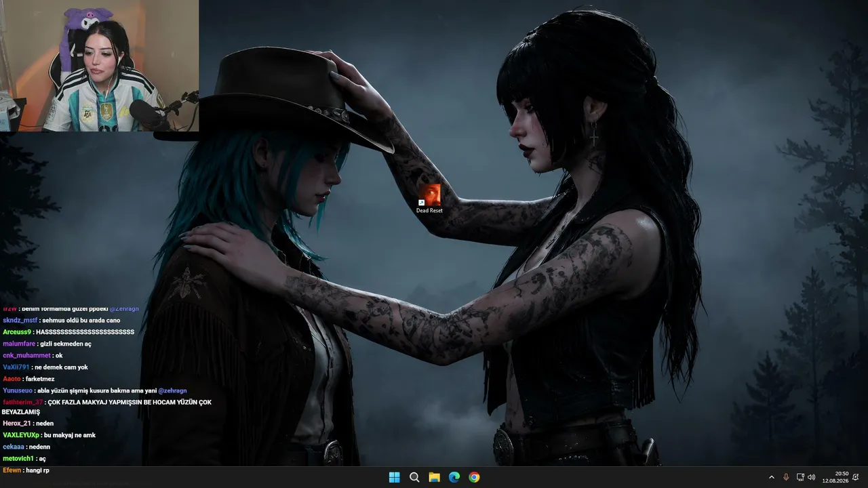Expand the hidden system tray icons
The image size is (868, 488).
[x=771, y=477]
